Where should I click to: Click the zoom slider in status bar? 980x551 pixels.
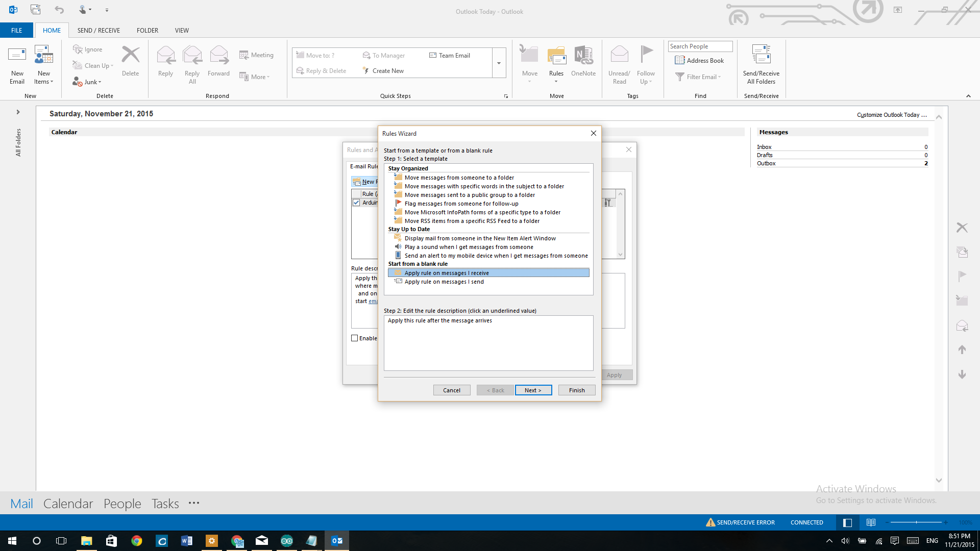tap(916, 522)
